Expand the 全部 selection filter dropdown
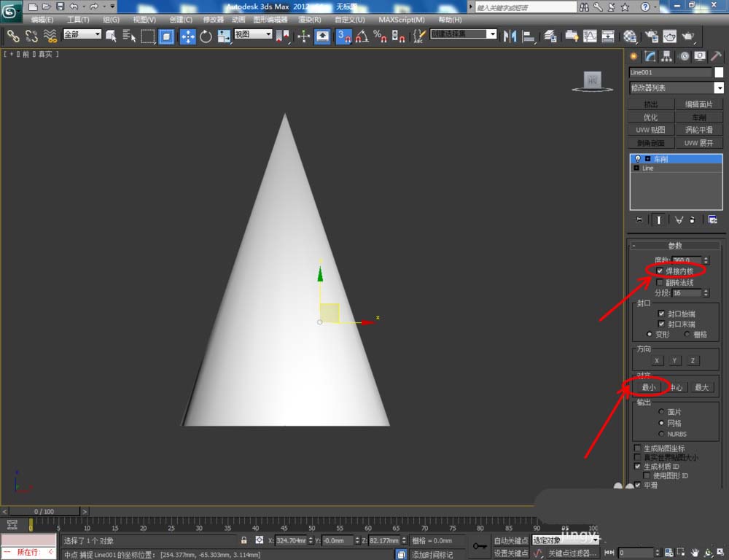 click(x=82, y=34)
